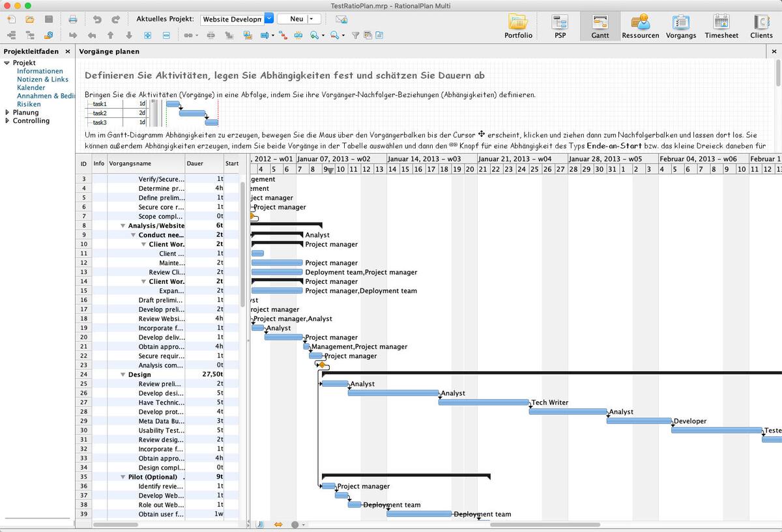Open the Portfolio view
The image size is (782, 532).
tap(518, 26)
